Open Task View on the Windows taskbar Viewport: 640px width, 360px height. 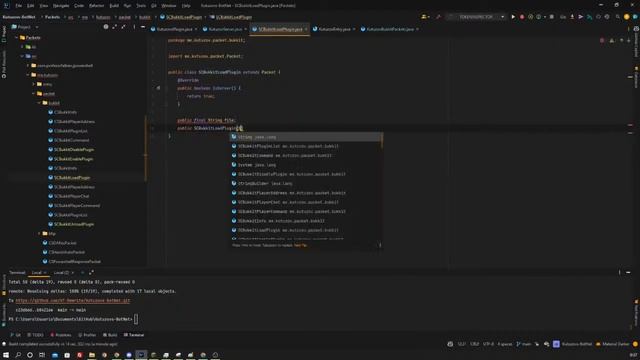(42, 355)
